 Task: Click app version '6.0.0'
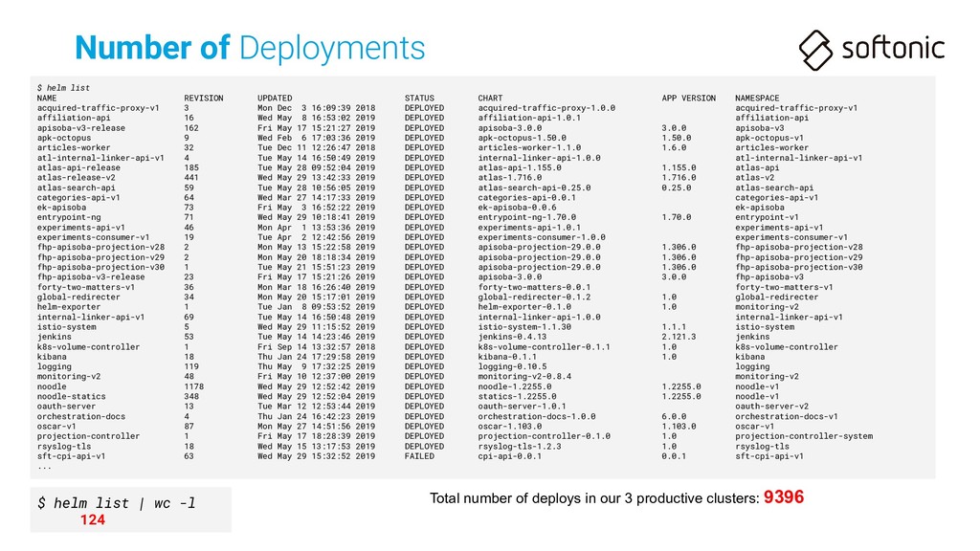(x=674, y=417)
